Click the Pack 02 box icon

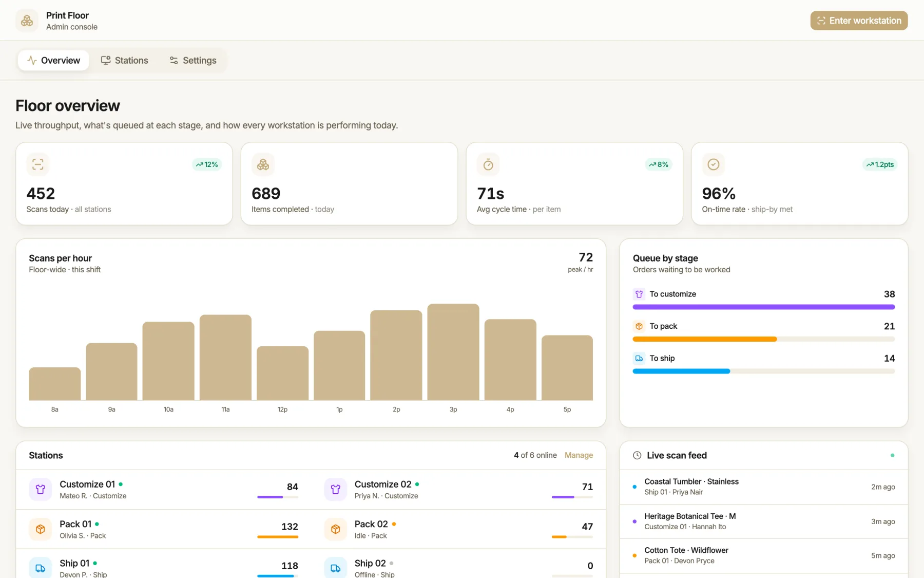click(335, 529)
